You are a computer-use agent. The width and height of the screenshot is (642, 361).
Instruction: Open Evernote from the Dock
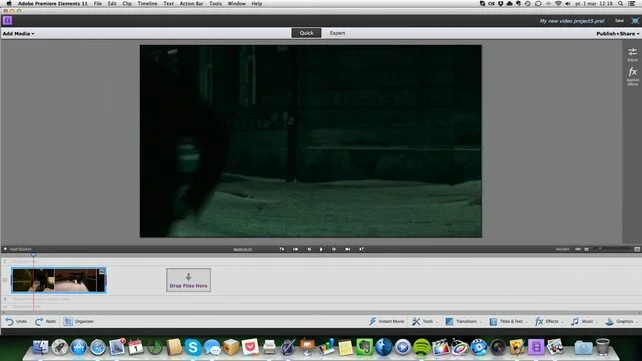point(364,347)
